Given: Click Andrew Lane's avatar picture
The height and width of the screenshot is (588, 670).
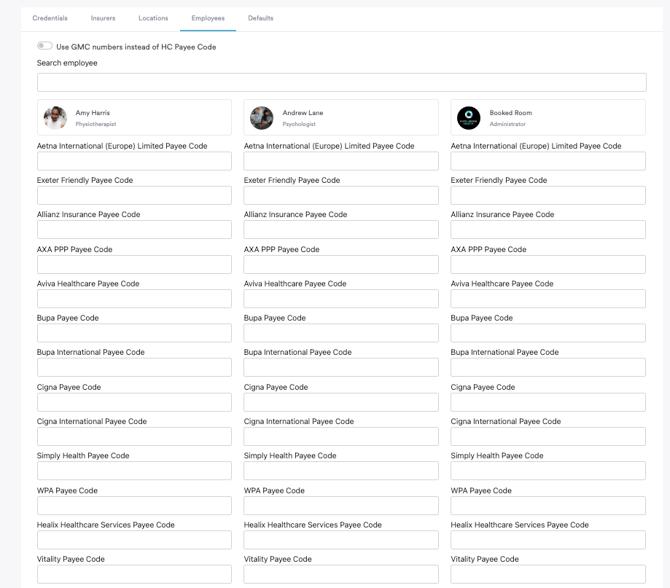Looking at the screenshot, I should point(262,118).
